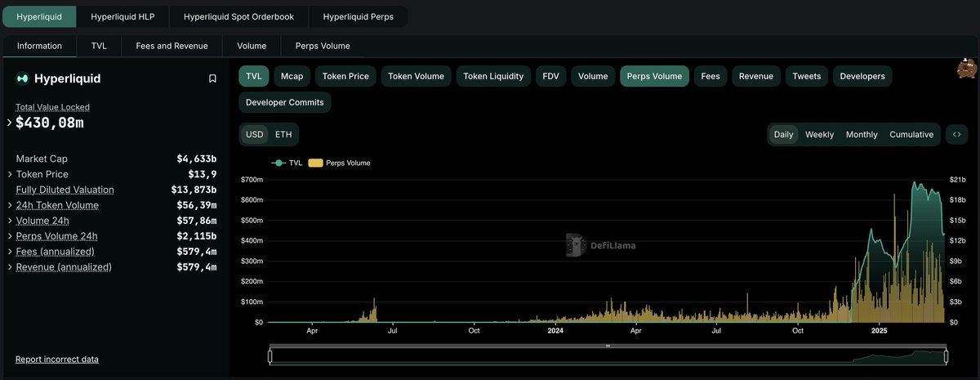Bookmark Hyperliquid with the bookmark icon
The width and height of the screenshot is (980, 380).
click(212, 78)
